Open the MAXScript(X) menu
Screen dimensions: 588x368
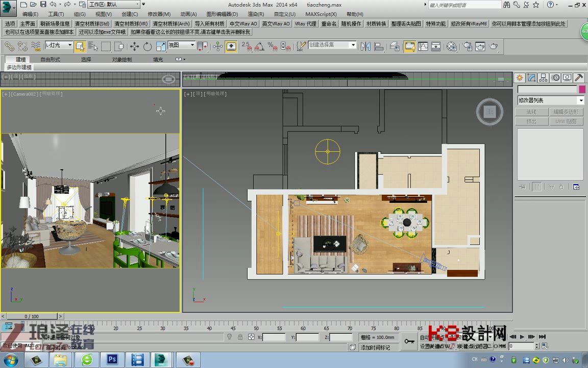tap(321, 14)
